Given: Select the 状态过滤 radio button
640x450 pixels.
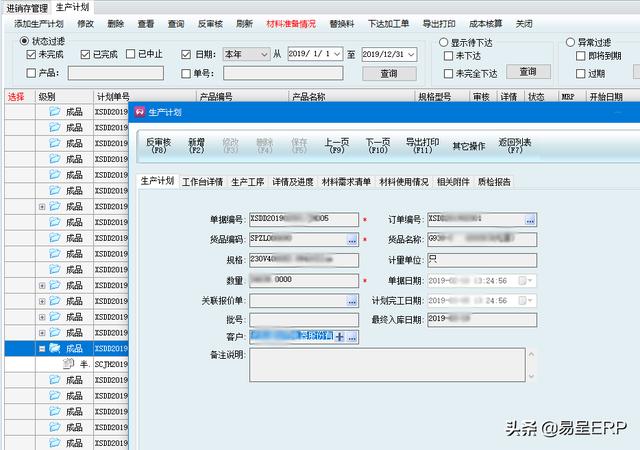Looking at the screenshot, I should tap(24, 40).
